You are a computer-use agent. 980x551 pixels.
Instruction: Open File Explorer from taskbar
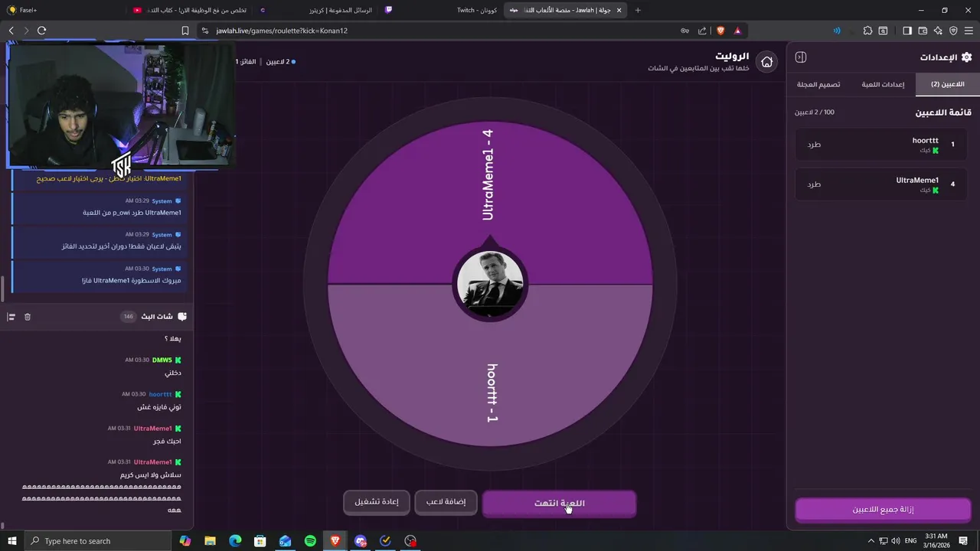[x=210, y=541]
